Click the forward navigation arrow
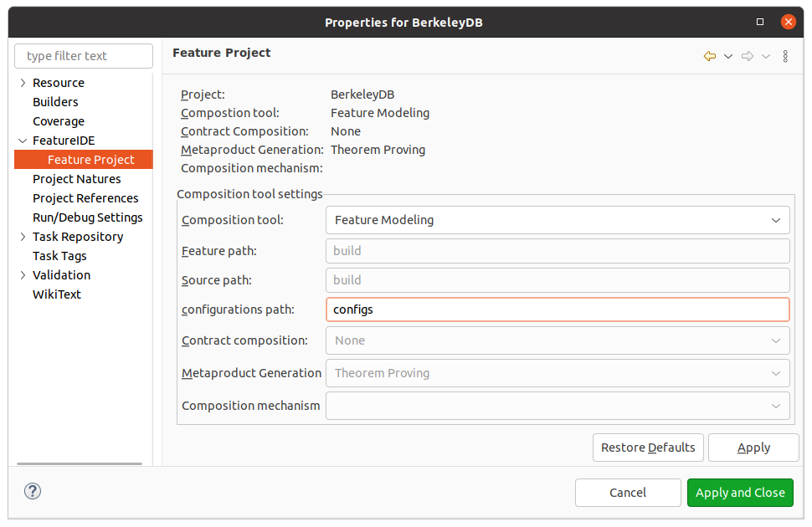The height and width of the screenshot is (527, 812). pyautogui.click(x=746, y=56)
